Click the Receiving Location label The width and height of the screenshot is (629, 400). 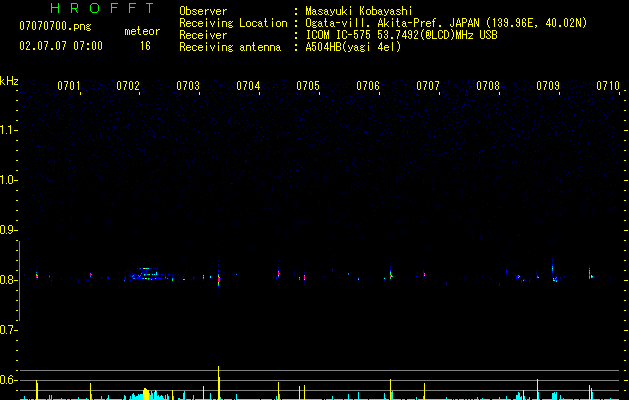233,23
